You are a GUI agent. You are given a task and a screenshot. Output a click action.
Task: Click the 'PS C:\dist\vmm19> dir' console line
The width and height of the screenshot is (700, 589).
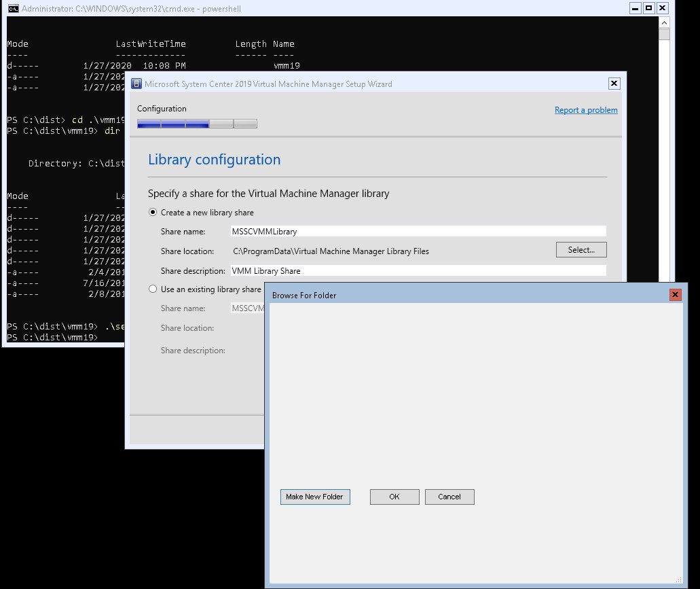tap(63, 131)
